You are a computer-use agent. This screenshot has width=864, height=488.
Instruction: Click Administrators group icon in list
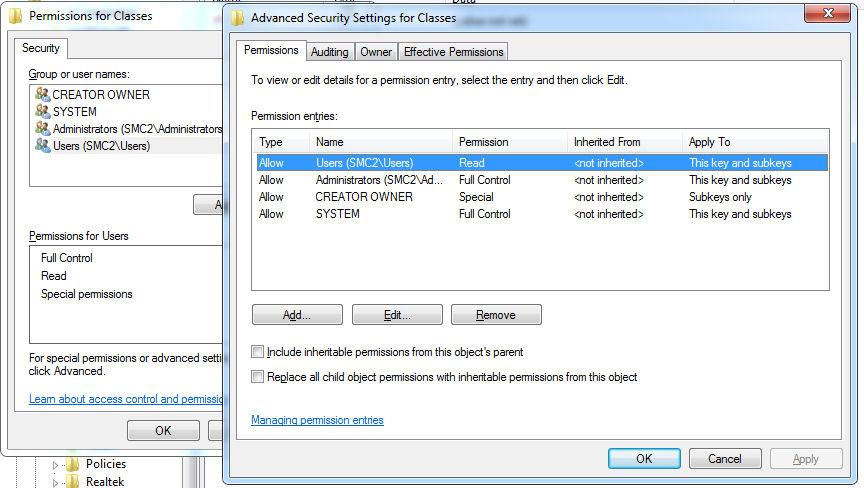42,128
